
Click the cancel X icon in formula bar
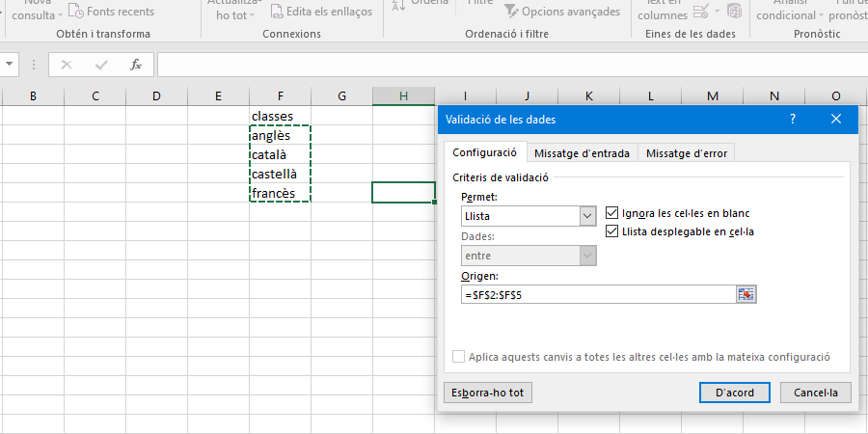(67, 66)
